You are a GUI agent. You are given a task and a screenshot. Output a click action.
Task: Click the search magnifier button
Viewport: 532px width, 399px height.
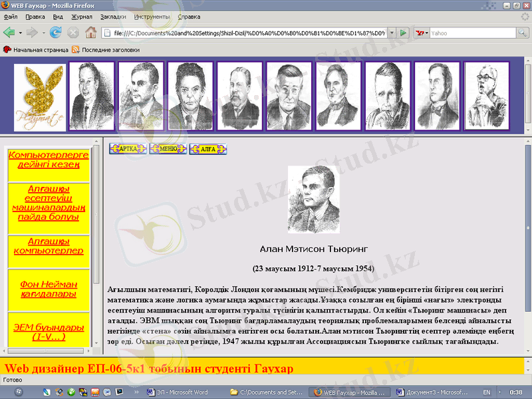[x=522, y=33]
